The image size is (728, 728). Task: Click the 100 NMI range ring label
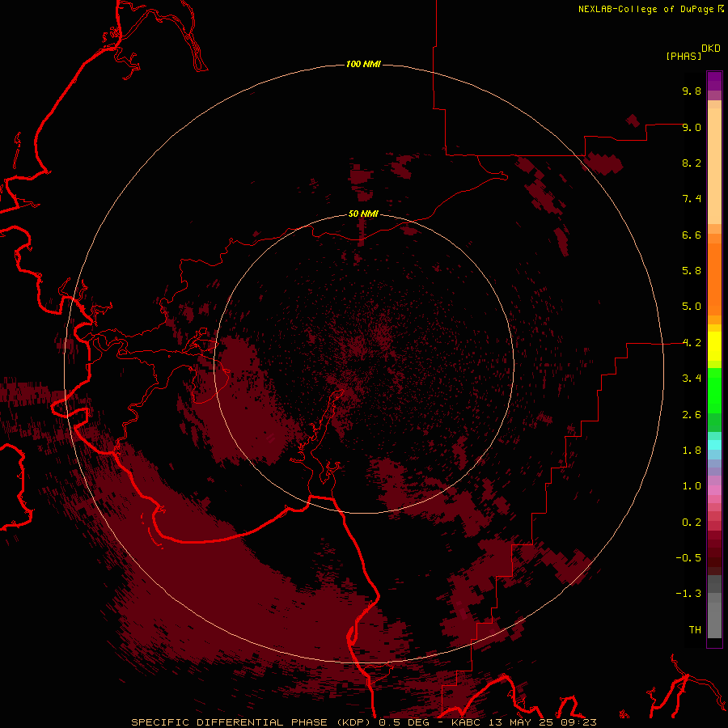tap(363, 64)
